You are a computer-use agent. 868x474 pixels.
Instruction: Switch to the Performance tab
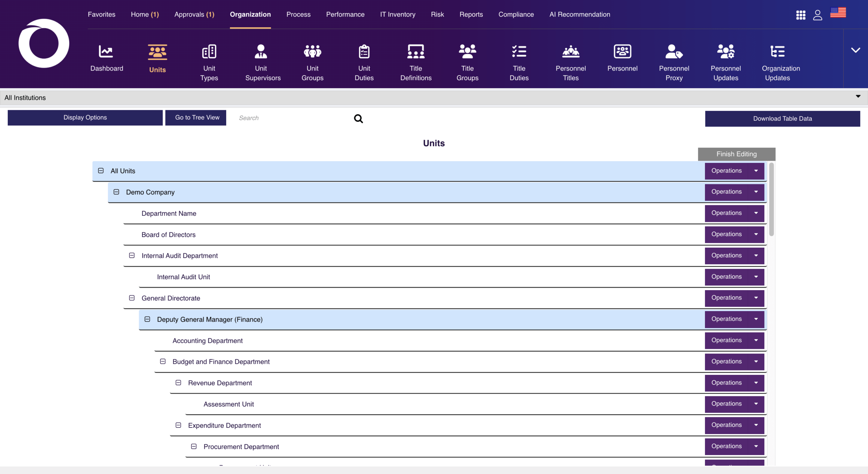click(x=345, y=14)
